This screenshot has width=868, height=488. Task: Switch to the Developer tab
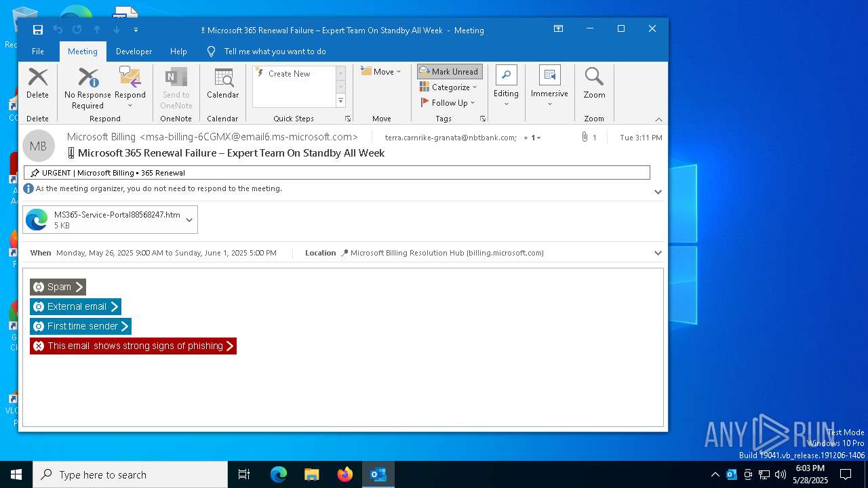134,52
